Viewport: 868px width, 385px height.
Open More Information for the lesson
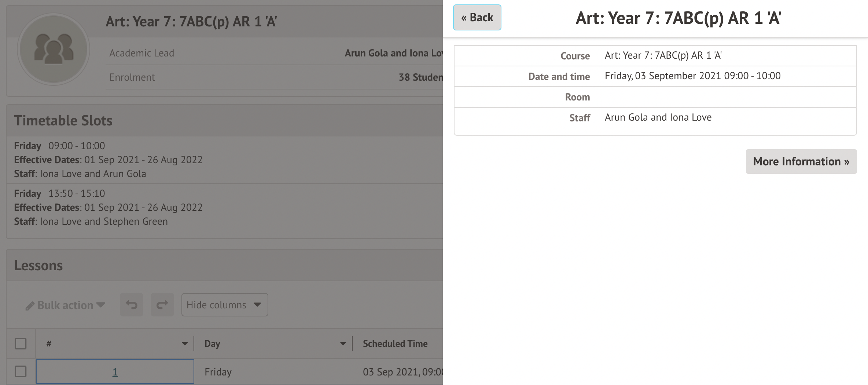pos(801,162)
